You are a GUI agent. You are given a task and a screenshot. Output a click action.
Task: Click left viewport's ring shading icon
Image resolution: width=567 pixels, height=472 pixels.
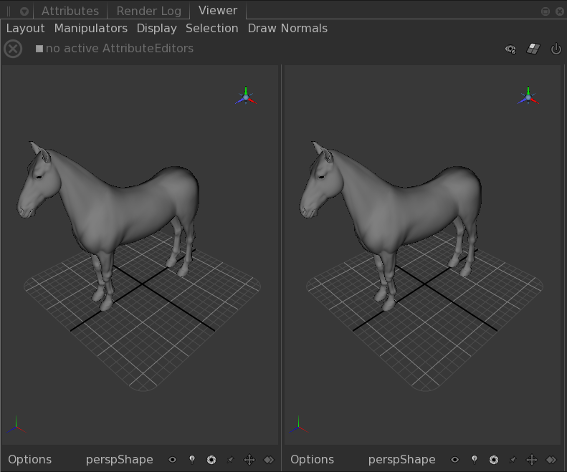(x=211, y=460)
